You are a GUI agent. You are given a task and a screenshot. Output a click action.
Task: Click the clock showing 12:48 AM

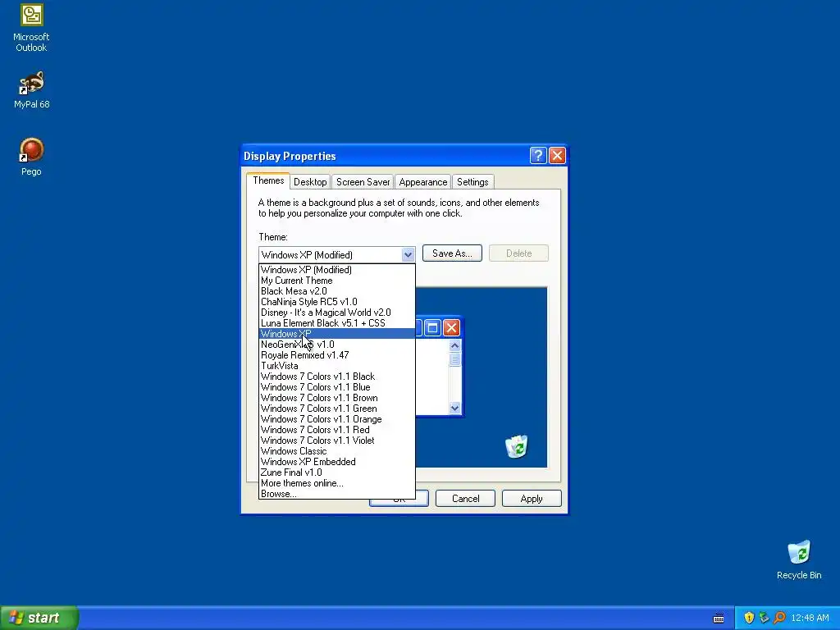coord(810,619)
